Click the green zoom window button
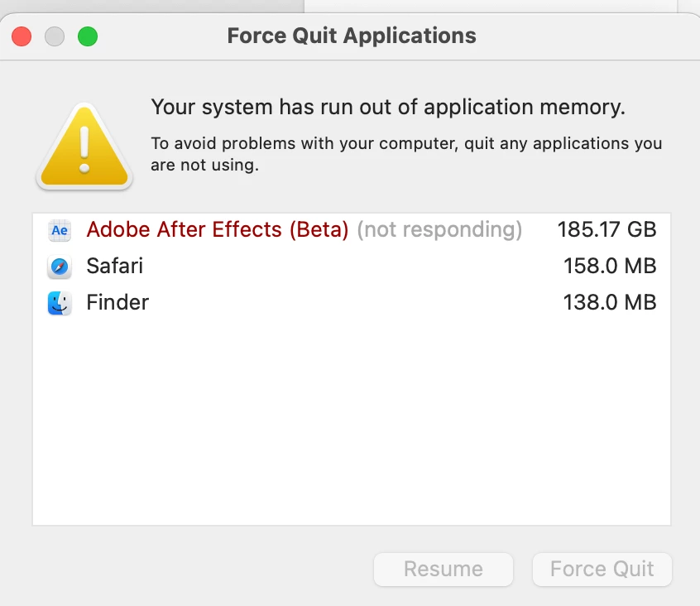Screen dimensions: 700x606 tap(88, 36)
